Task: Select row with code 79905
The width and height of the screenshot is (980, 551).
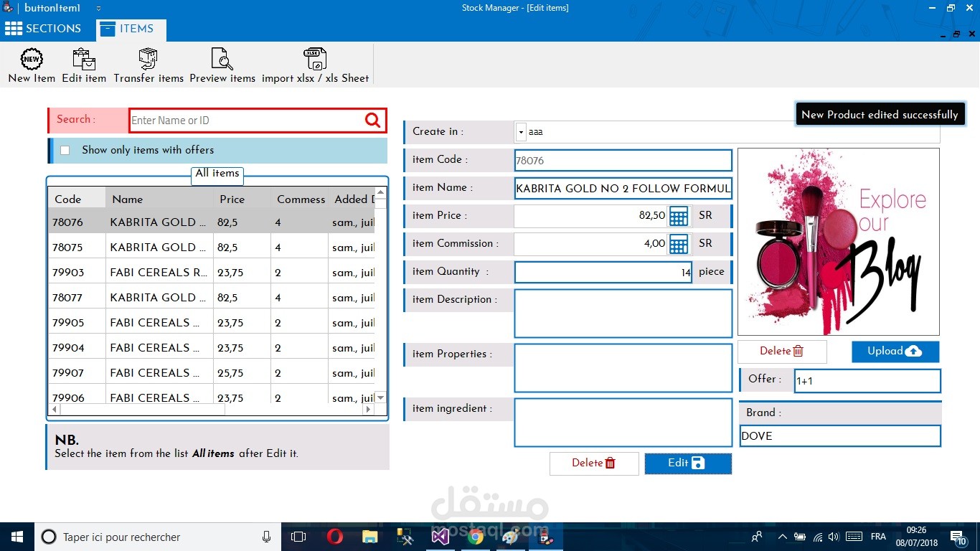Action: 212,322
